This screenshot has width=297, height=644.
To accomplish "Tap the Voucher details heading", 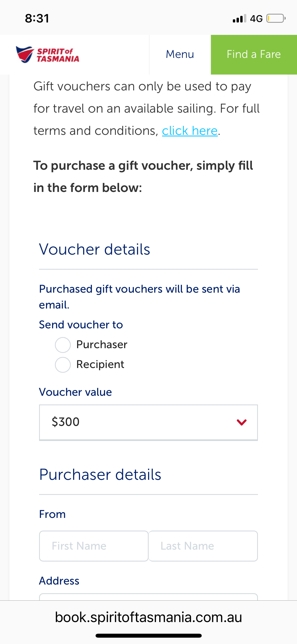I will point(95,249).
